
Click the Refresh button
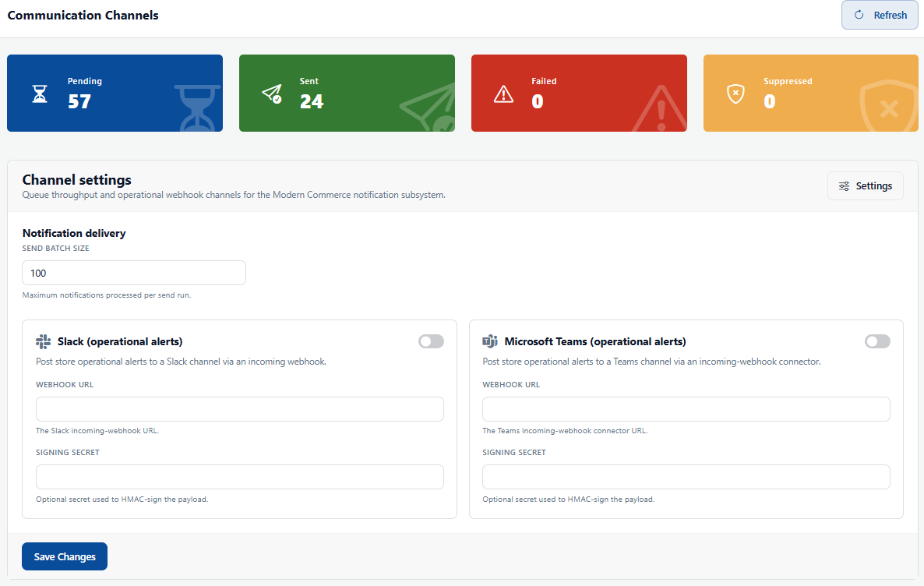[880, 15]
